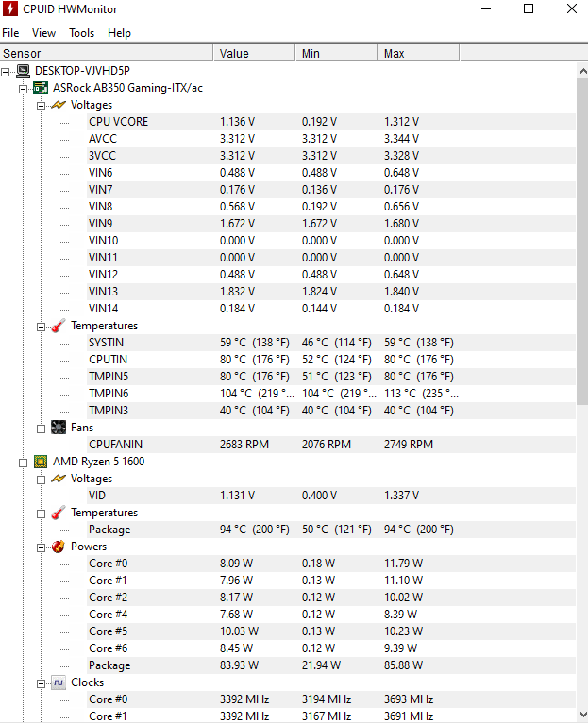This screenshot has width=588, height=724.
Task: Collapse the AMD Ryzen 5 1600 node
Action: (23, 463)
